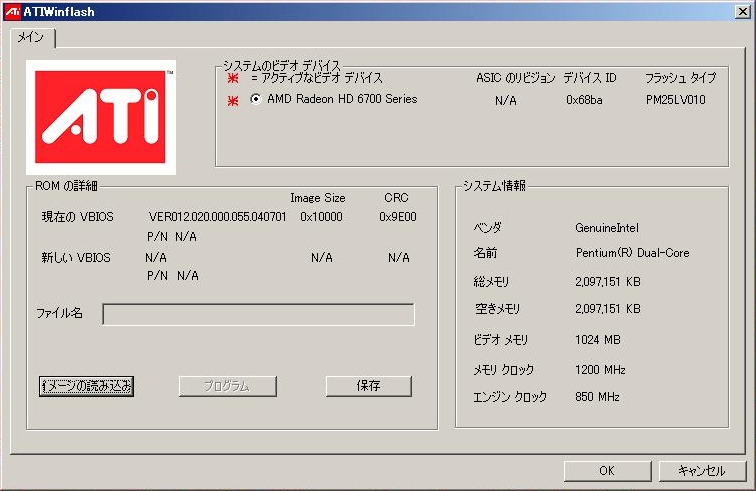
Task: Switch to the メイン tab
Action: click(x=31, y=37)
